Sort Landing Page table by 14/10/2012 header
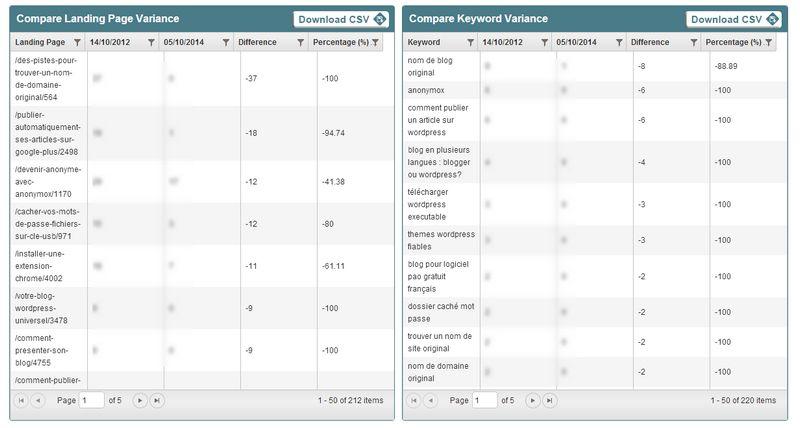The width and height of the screenshot is (800, 428). (x=109, y=42)
